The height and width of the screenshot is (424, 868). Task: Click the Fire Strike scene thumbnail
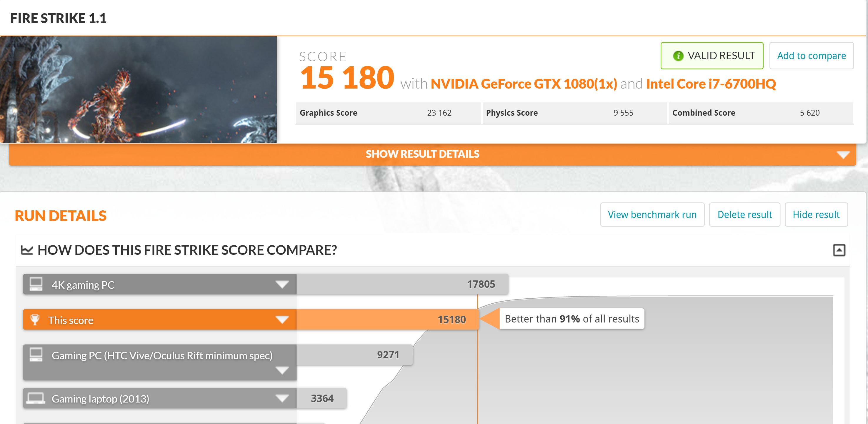coord(138,89)
